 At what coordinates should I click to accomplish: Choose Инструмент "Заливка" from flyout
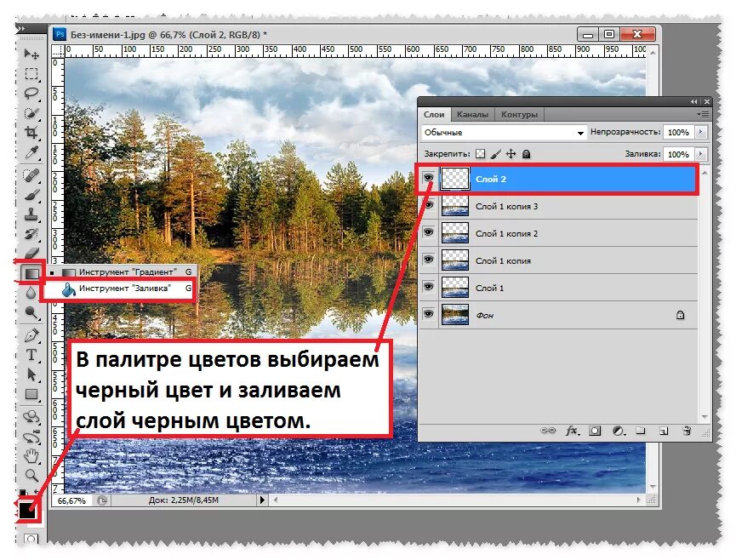[x=119, y=289]
